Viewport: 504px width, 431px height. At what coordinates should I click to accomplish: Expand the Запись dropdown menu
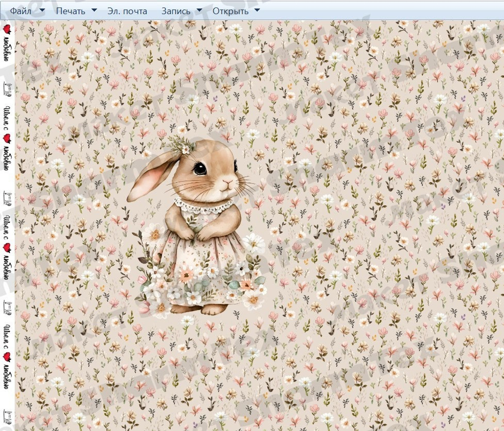click(x=181, y=11)
